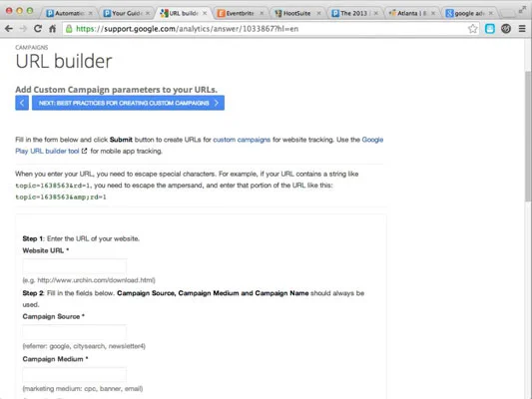Click the Campaign Medium text field
The image size is (532, 399).
[75, 375]
